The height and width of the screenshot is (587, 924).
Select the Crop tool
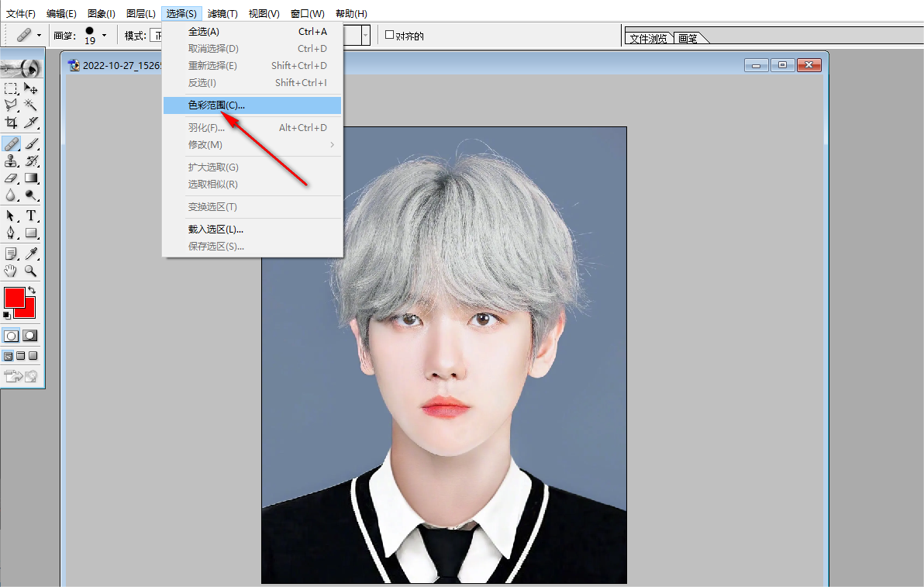pyautogui.click(x=11, y=123)
